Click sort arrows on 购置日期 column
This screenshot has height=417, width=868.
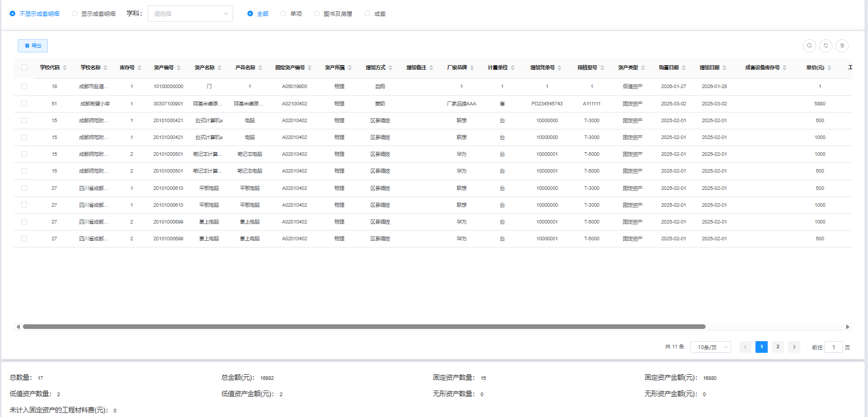(684, 68)
